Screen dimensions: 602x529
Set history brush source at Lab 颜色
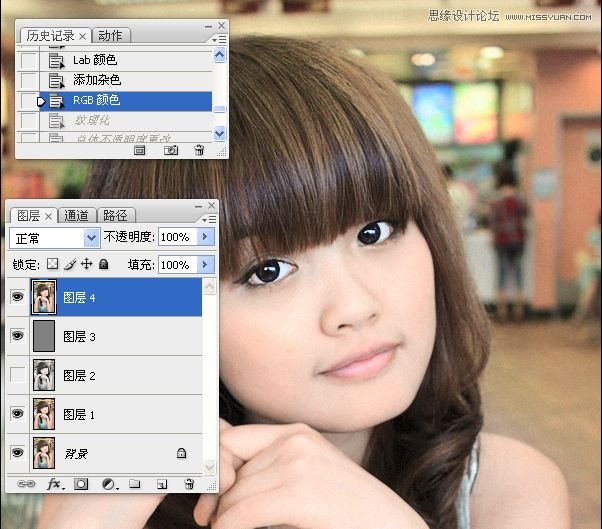pos(29,60)
